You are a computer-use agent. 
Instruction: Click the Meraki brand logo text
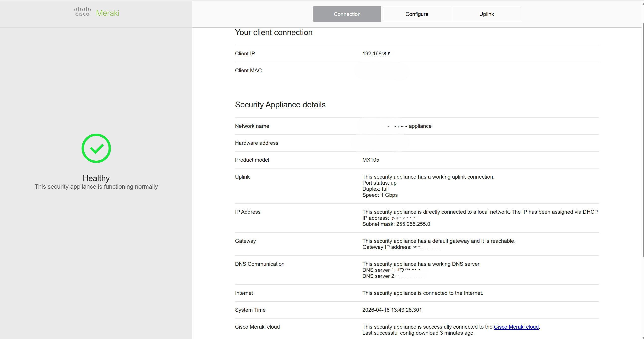(107, 13)
